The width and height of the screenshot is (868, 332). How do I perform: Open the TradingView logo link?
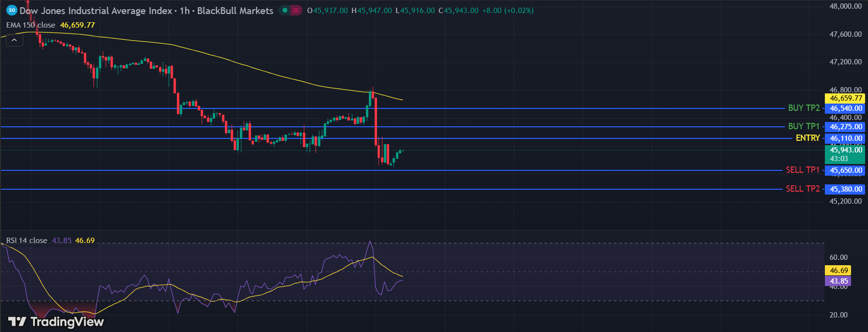tap(56, 322)
